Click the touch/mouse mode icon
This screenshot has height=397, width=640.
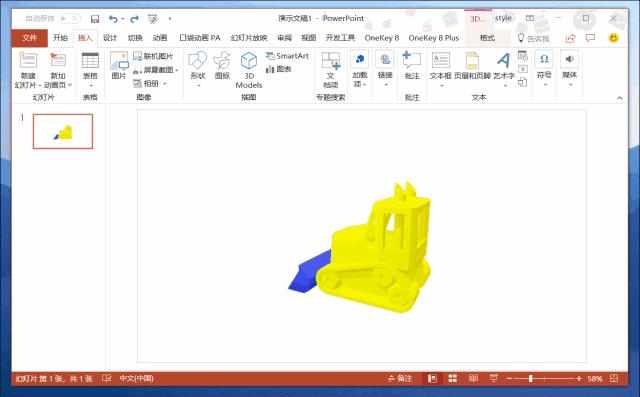point(153,19)
